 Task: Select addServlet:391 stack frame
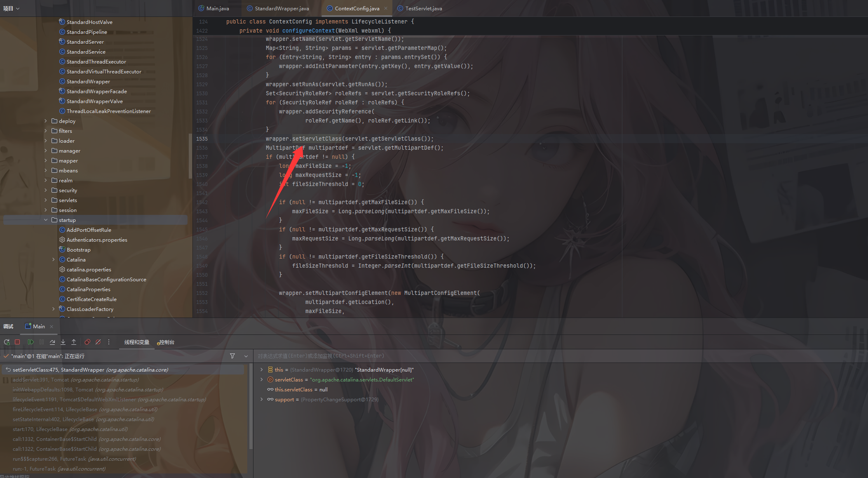click(76, 379)
